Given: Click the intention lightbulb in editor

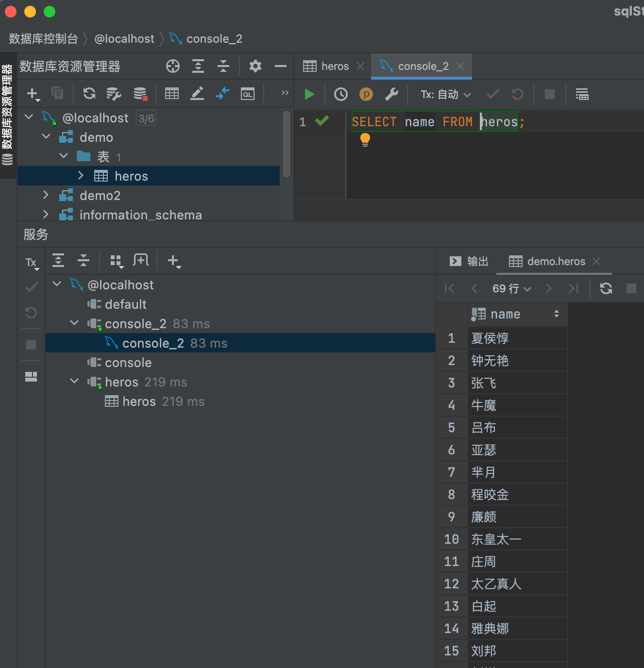Looking at the screenshot, I should click(x=365, y=140).
